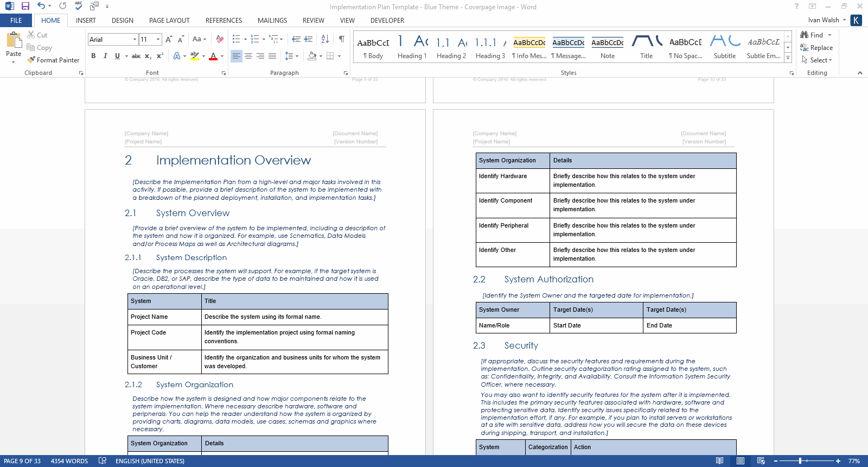Toggle underline formatting

(x=117, y=56)
